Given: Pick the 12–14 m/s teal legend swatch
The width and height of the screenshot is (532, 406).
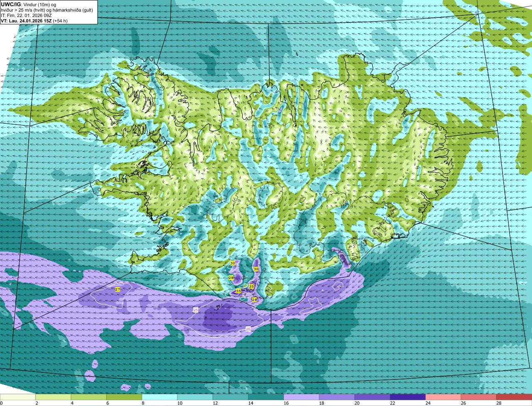Looking at the screenshot, I should pos(230,397).
